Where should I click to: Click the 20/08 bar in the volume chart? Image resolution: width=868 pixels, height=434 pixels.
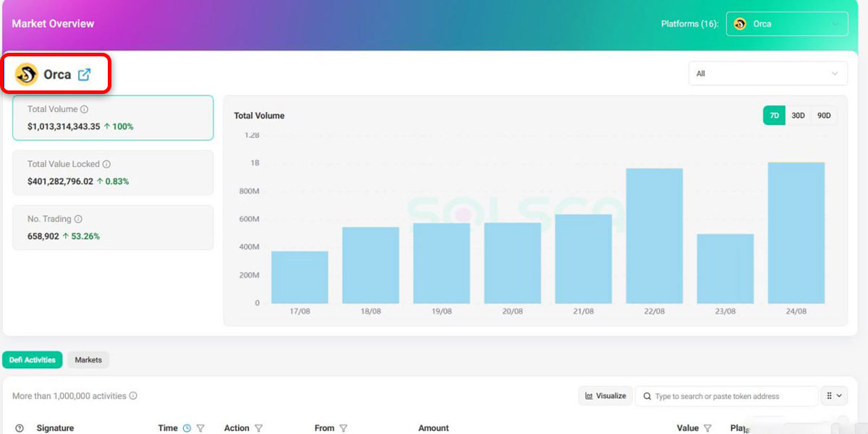(512, 263)
